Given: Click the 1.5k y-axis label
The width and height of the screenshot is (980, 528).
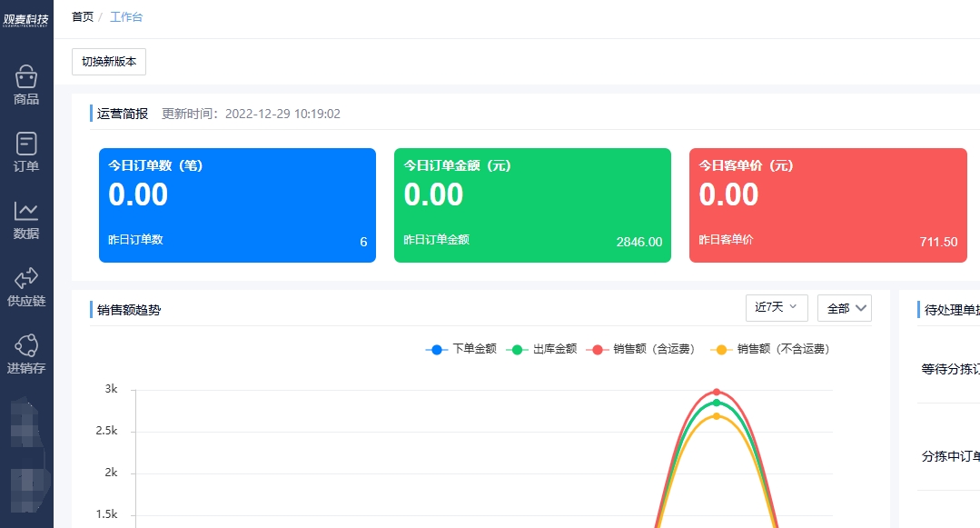Looking at the screenshot, I should pos(106,514).
